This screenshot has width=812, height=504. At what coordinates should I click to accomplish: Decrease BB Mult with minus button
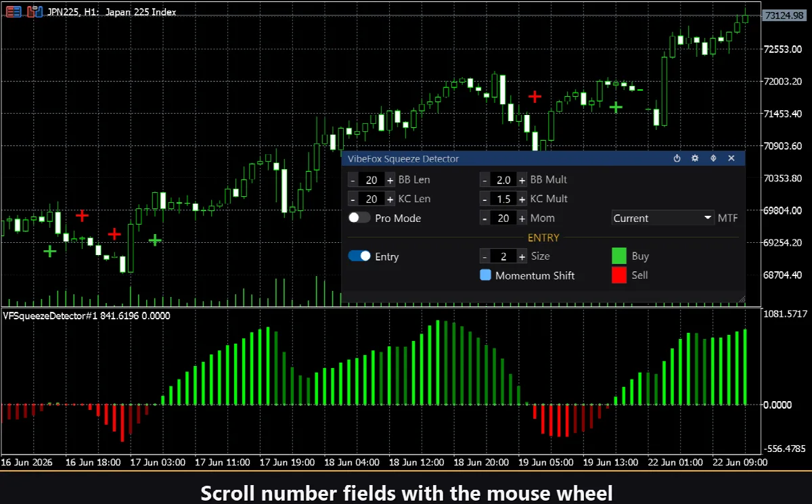(484, 180)
